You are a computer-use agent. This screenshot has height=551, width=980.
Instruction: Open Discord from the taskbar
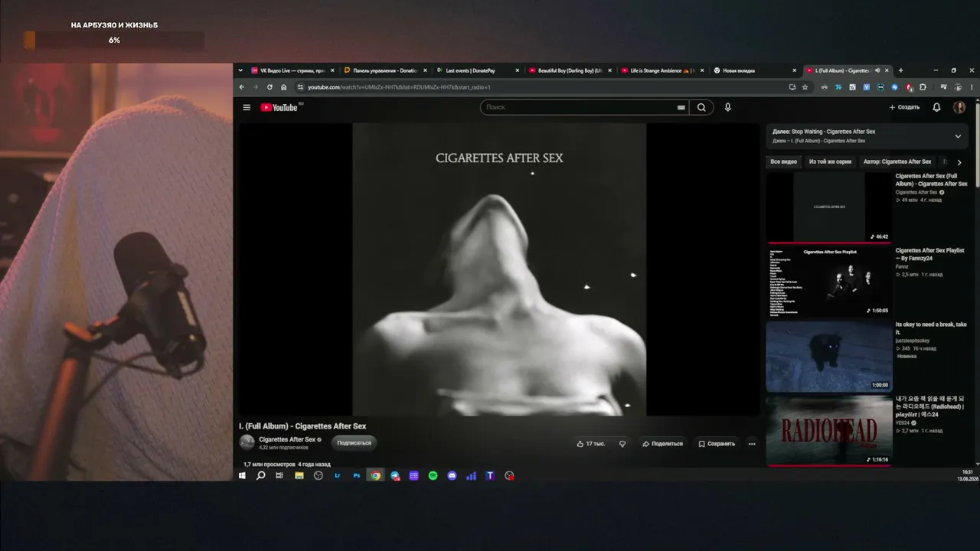pos(452,475)
